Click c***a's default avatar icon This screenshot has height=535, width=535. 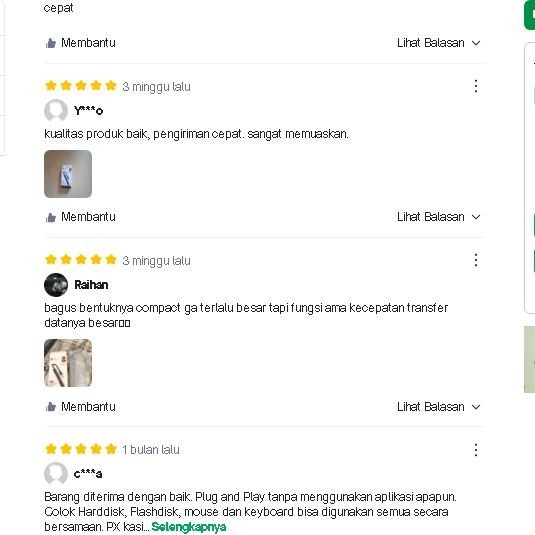click(x=56, y=474)
